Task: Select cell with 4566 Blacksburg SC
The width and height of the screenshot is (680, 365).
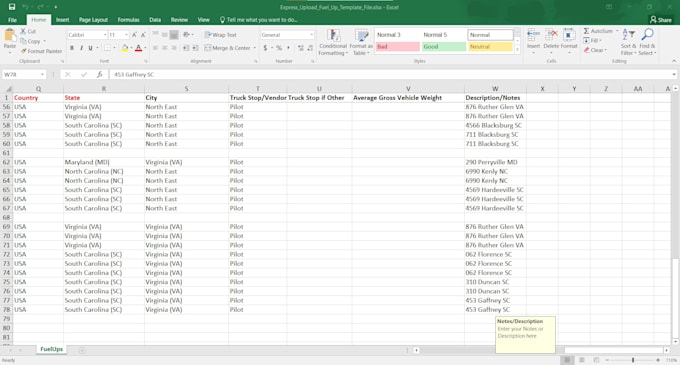Action: tap(495, 125)
